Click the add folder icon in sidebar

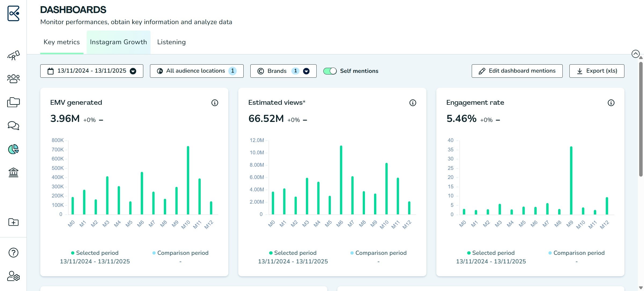(x=13, y=222)
